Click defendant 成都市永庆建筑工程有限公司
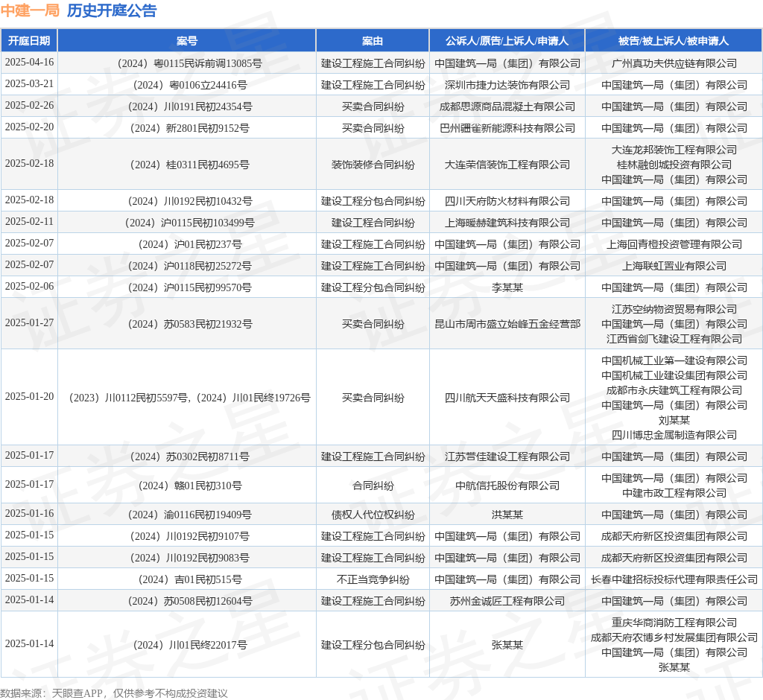Image resolution: width=763 pixels, height=700 pixels. coord(674,391)
